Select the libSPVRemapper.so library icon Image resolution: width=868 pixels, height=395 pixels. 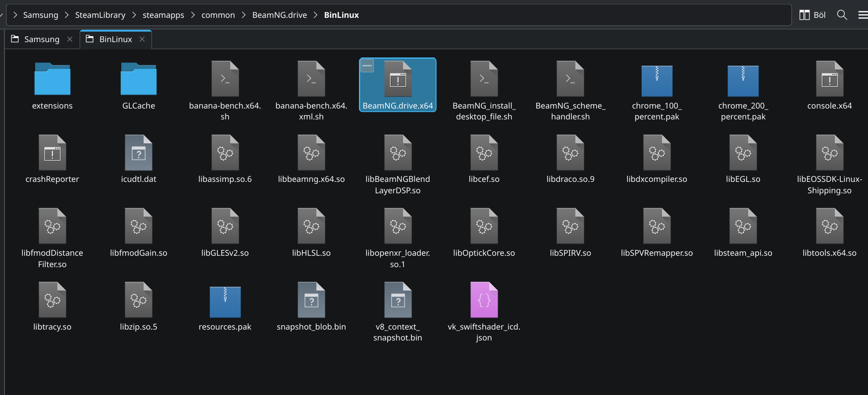point(657,226)
